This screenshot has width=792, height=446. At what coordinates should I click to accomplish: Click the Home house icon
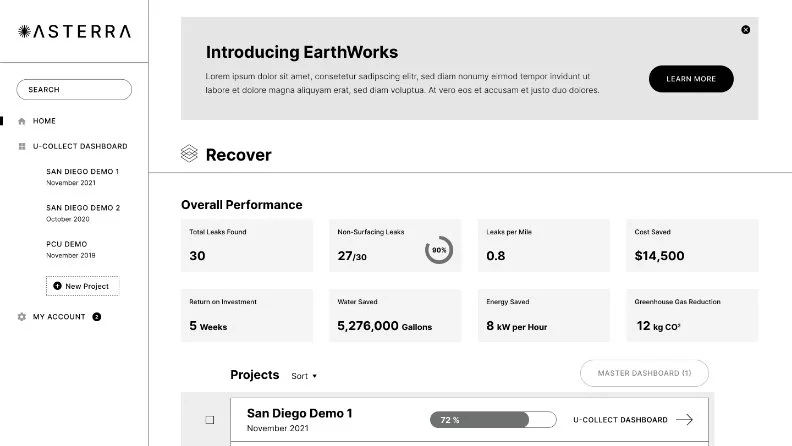click(x=22, y=121)
